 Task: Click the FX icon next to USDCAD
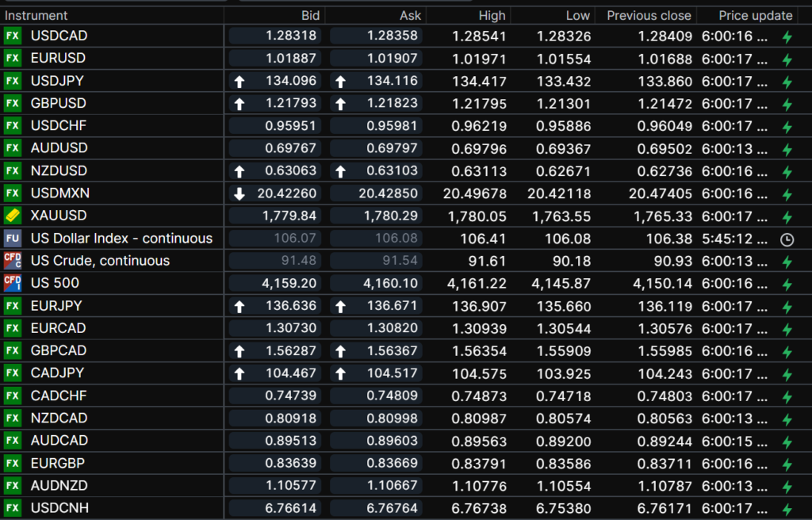pos(12,36)
